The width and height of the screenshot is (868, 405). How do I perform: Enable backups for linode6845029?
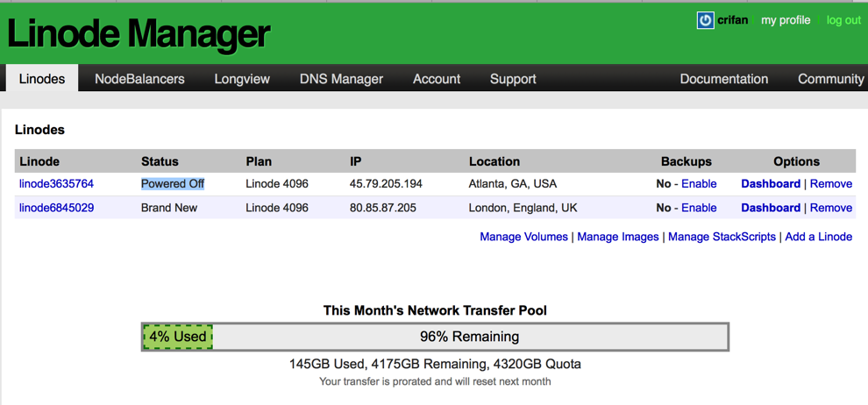pos(699,208)
